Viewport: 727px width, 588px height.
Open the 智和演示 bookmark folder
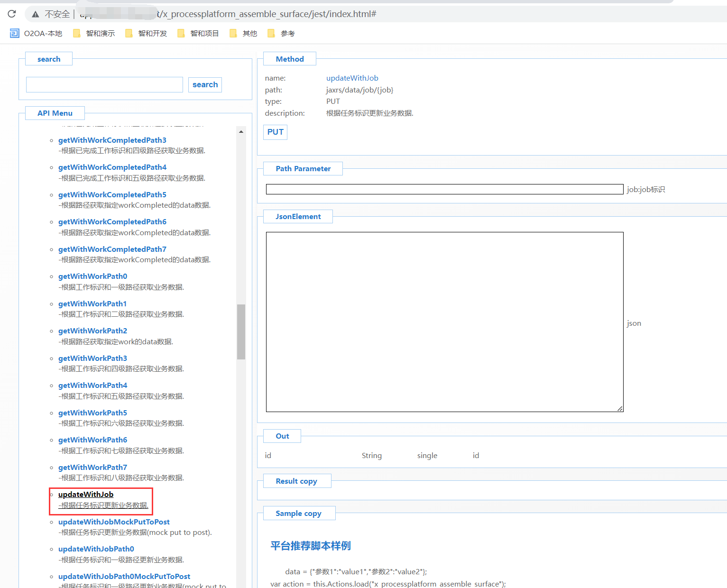click(94, 33)
